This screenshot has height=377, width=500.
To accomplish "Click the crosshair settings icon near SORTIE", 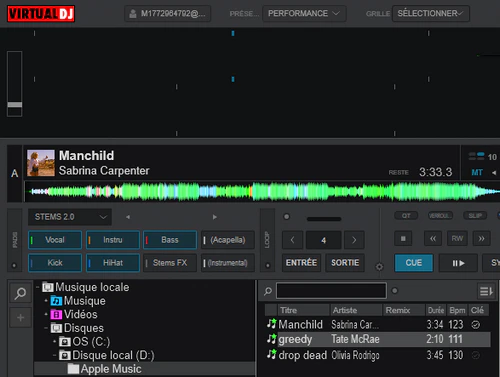I will pyautogui.click(x=379, y=267).
